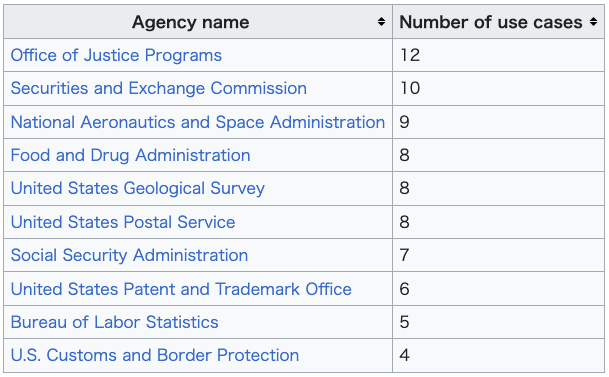Screen dimensions: 609x377
Task: Select the cell showing 4 use cases
Action: pos(498,355)
